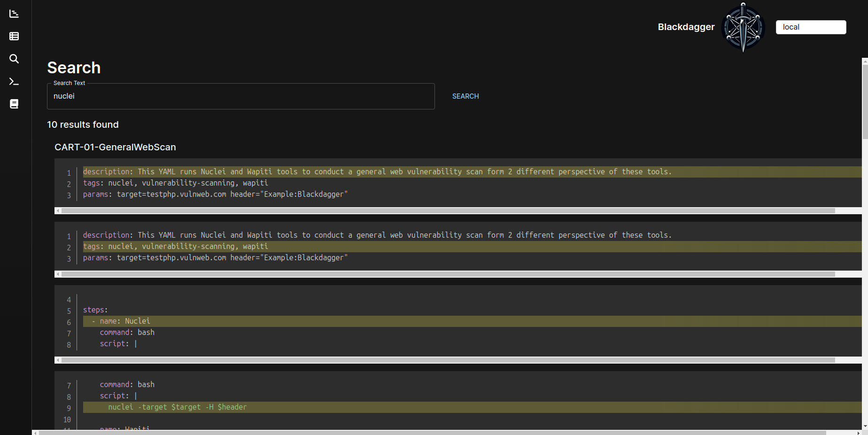
Task: Click the Blackdagger dagger logo emblem
Action: 743,27
